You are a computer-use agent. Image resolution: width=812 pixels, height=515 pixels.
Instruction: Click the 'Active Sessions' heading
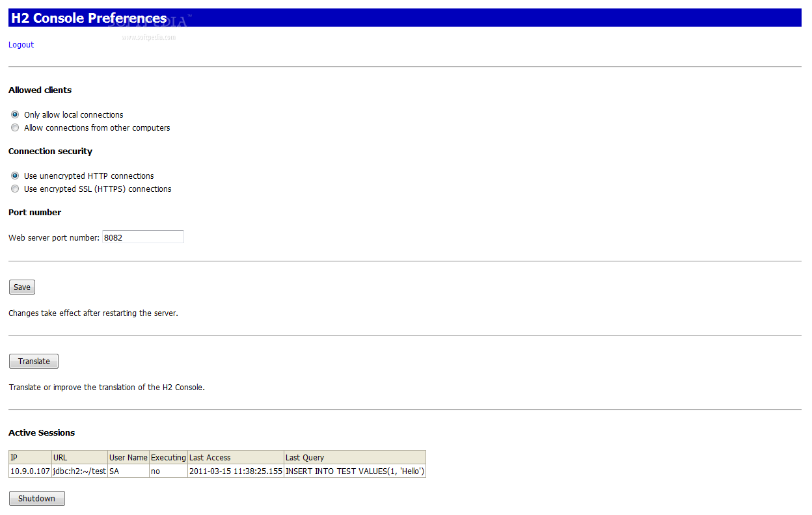42,432
